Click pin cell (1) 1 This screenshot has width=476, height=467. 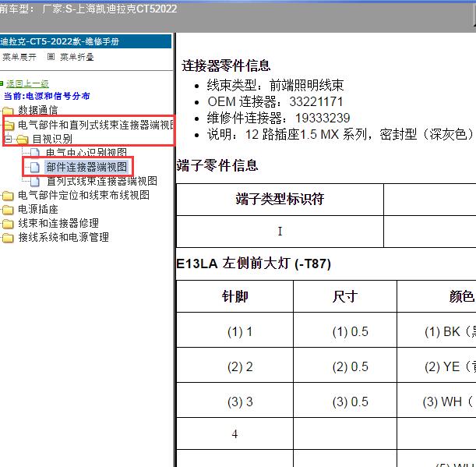tap(234, 330)
